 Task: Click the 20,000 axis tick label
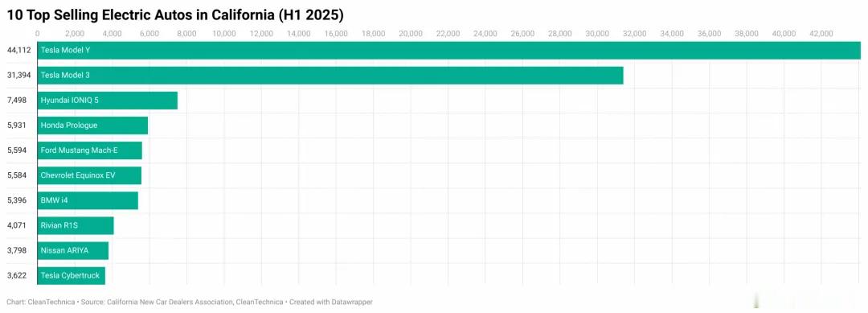point(411,33)
